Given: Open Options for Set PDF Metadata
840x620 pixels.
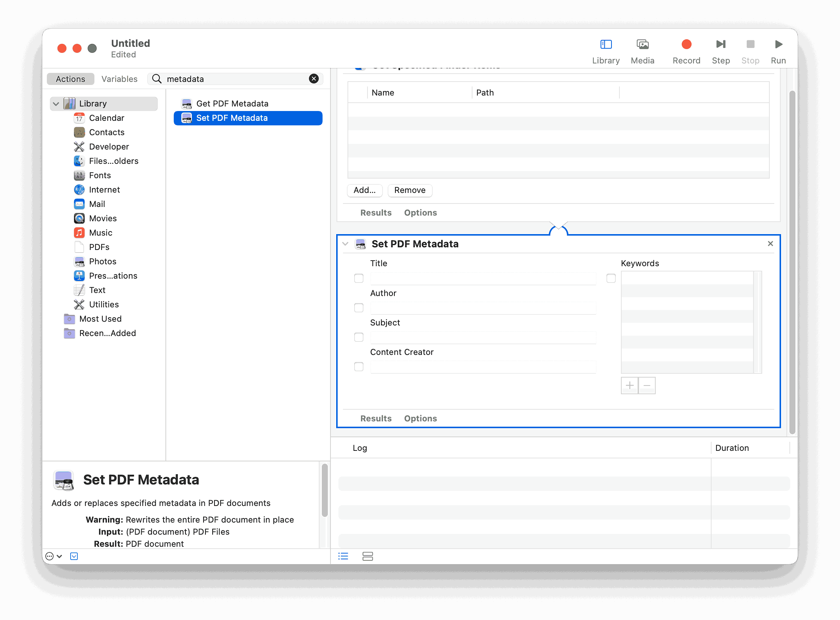Looking at the screenshot, I should point(420,418).
